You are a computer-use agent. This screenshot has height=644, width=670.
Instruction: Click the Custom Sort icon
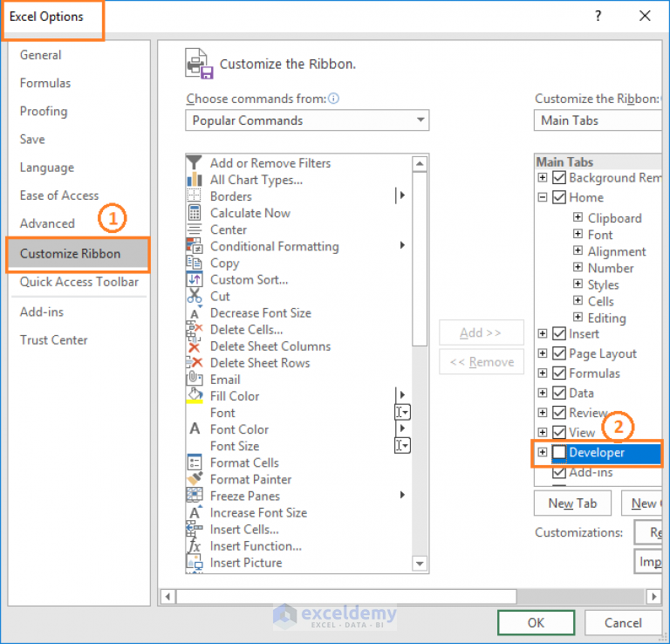(195, 279)
